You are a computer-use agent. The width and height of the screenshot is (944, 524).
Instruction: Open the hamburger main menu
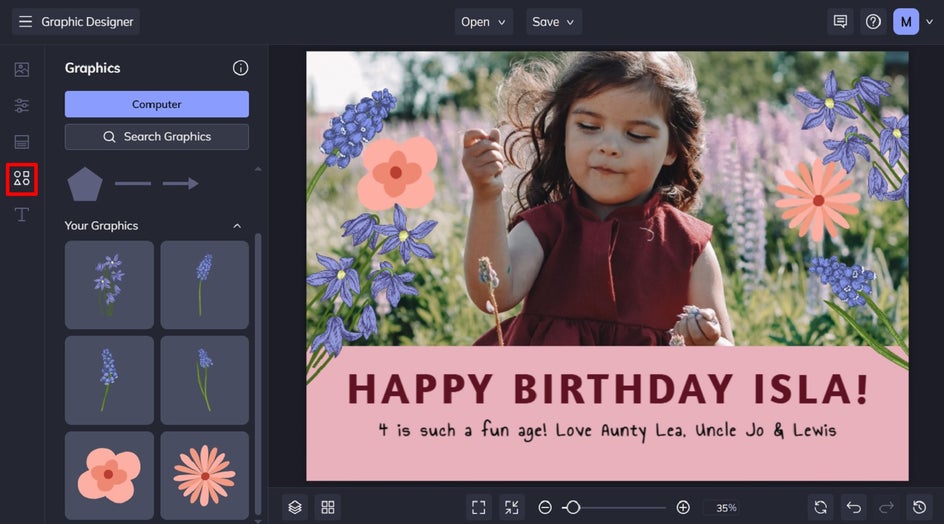25,22
